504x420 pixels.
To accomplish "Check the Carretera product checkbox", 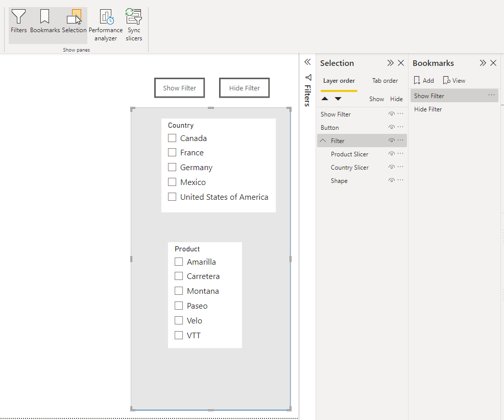I will 179,276.
